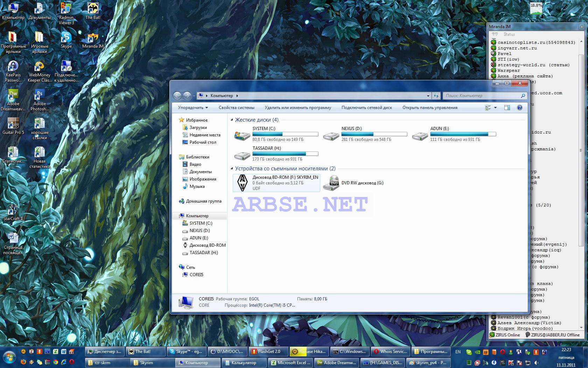
Task: Launch Adobe Dreamweaver desktop icon
Action: coord(13,100)
